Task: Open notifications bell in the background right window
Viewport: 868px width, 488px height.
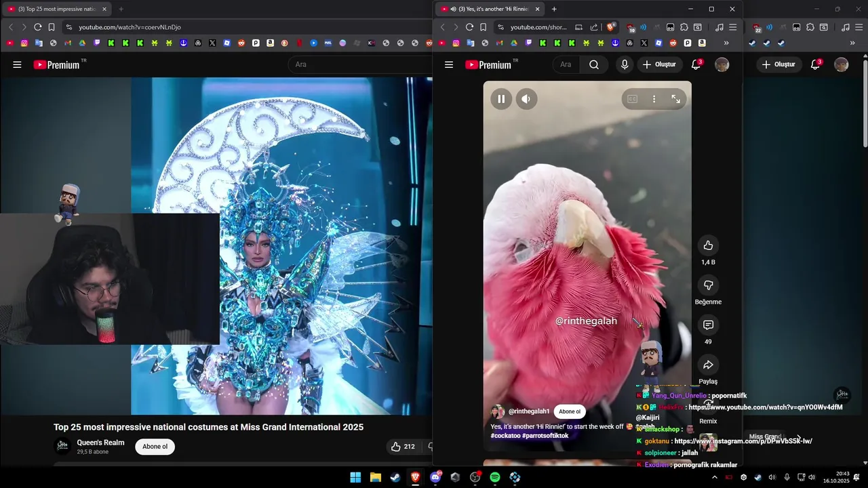Action: tap(815, 64)
